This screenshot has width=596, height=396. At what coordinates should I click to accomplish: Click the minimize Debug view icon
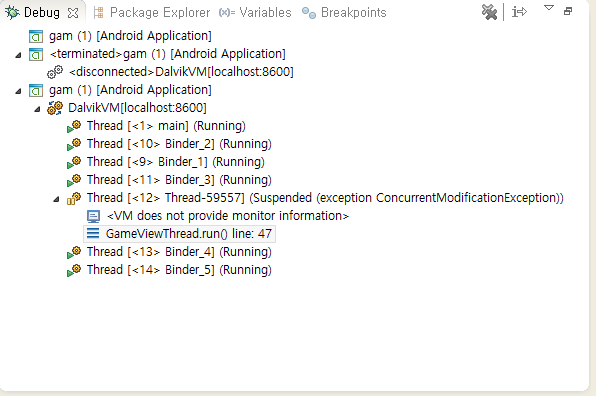coord(568,11)
